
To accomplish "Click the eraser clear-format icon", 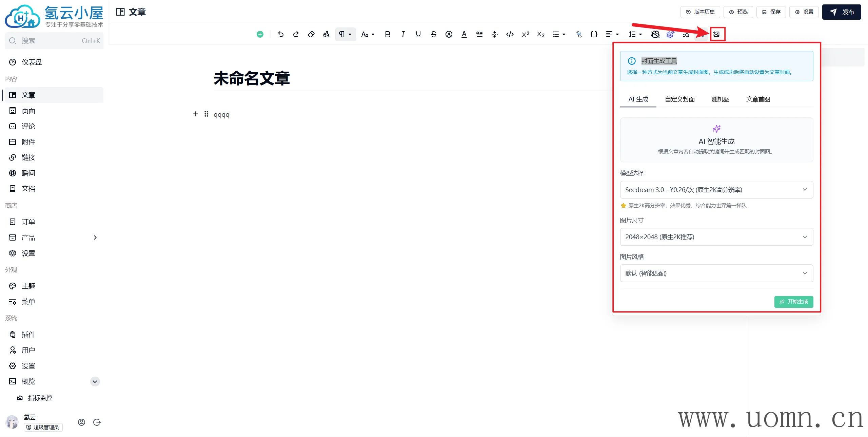I will point(311,34).
